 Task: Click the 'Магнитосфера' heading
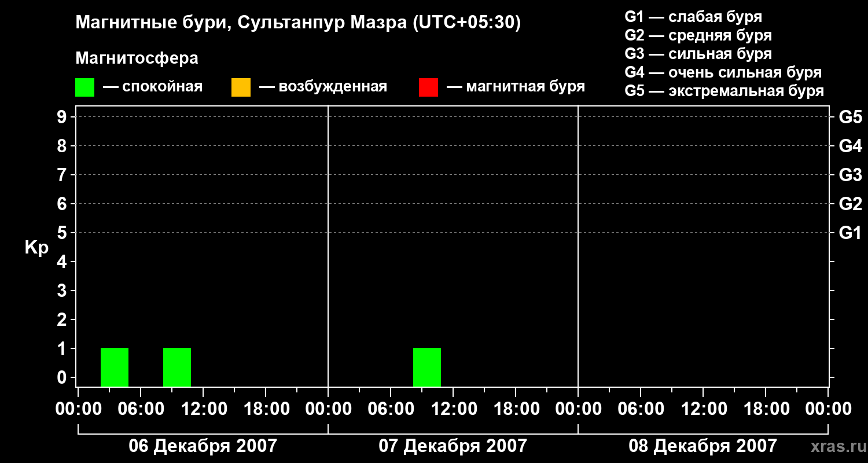tap(137, 58)
